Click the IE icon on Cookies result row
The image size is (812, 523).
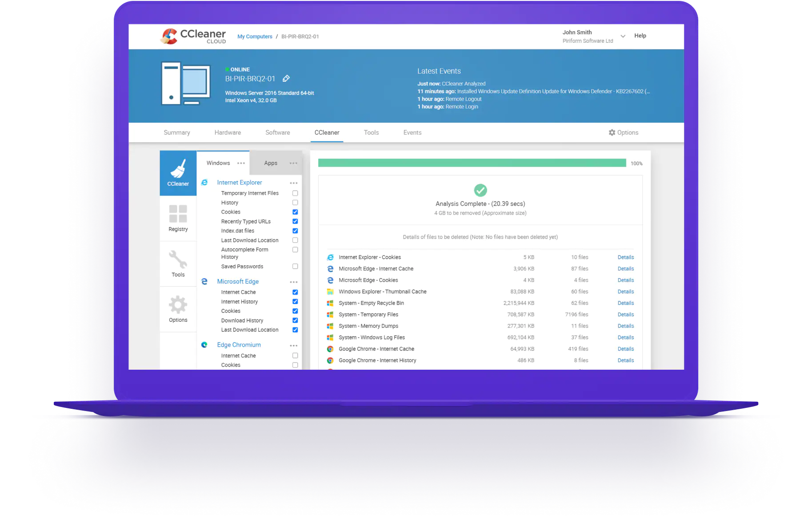pyautogui.click(x=330, y=257)
